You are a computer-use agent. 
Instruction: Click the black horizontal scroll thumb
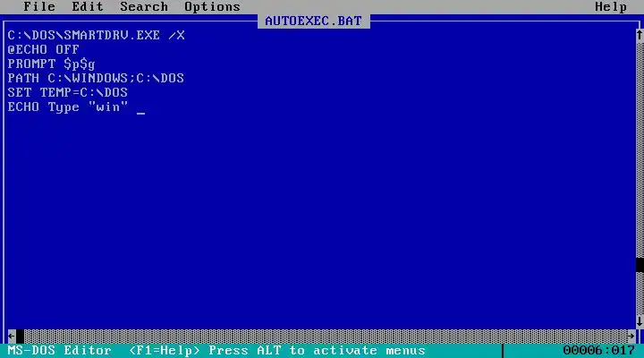point(20,337)
